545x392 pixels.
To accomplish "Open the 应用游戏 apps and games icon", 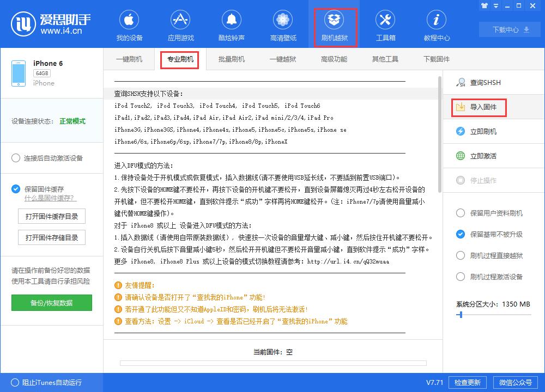I will (x=180, y=24).
